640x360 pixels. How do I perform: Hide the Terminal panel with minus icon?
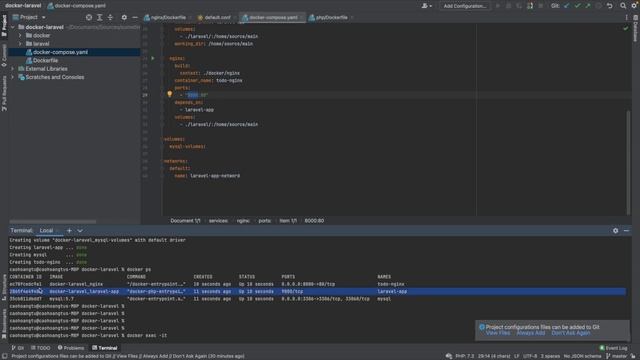(x=627, y=231)
